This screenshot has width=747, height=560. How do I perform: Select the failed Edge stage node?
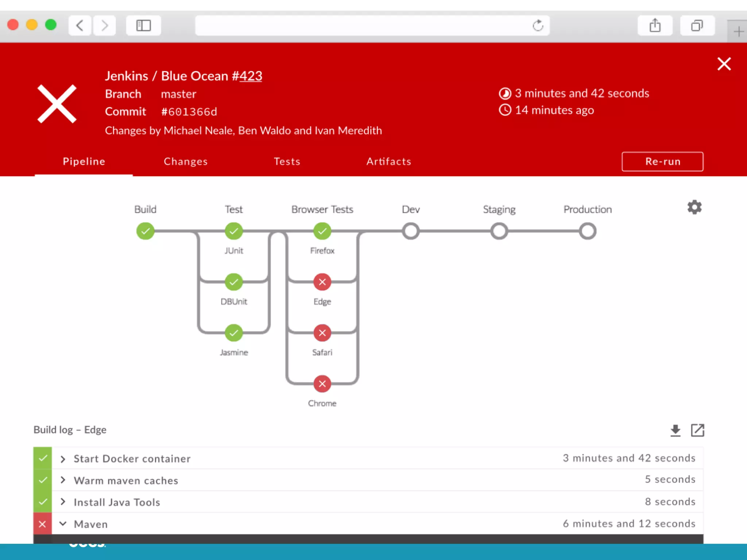pos(322,282)
